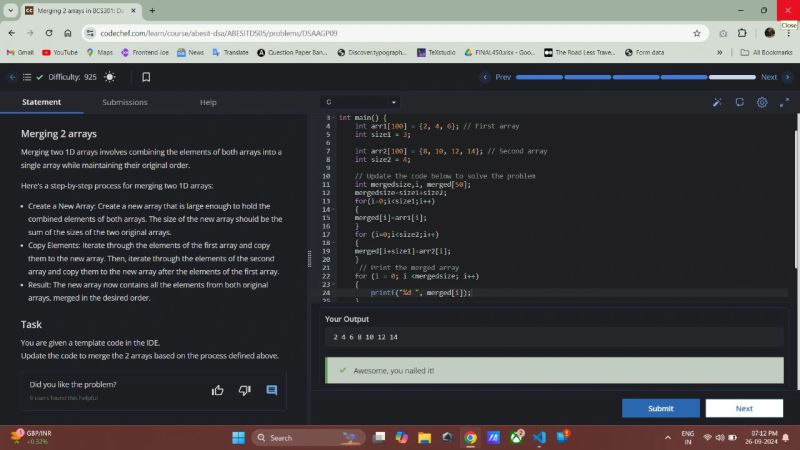Collapse code fold at line 3 main()
This screenshot has width=800, height=450.
pos(334,118)
